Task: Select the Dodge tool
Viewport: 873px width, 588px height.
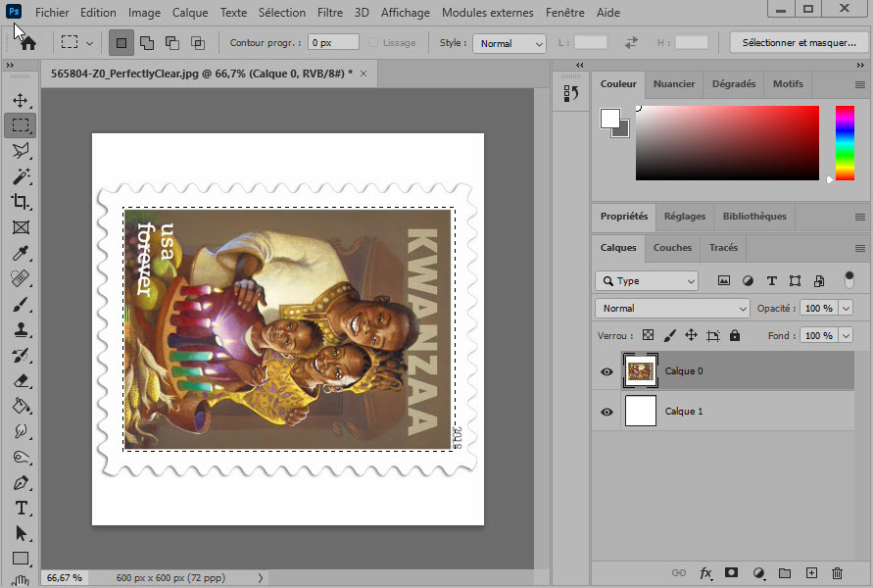Action: pos(20,458)
